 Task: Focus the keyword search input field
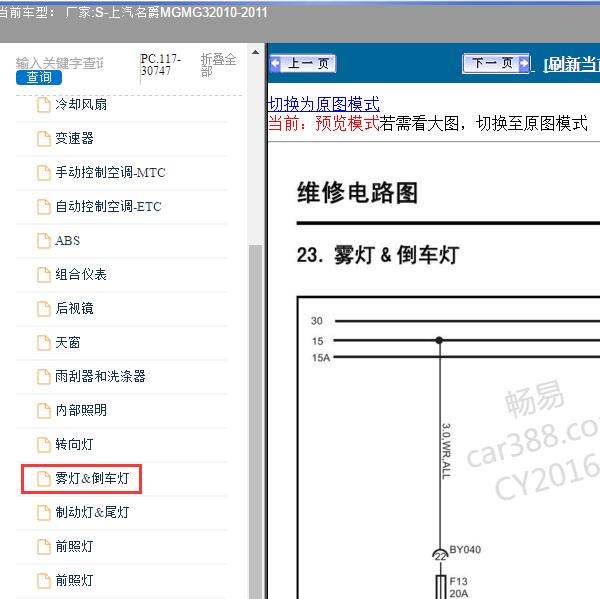point(60,63)
